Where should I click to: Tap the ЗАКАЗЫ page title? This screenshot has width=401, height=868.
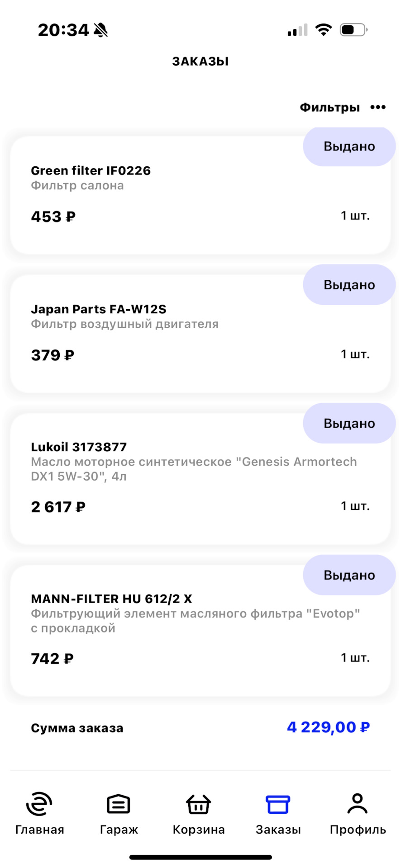coord(200,61)
